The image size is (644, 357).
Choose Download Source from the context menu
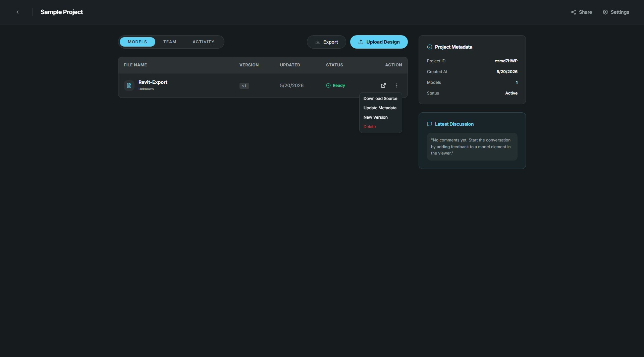coord(380,99)
